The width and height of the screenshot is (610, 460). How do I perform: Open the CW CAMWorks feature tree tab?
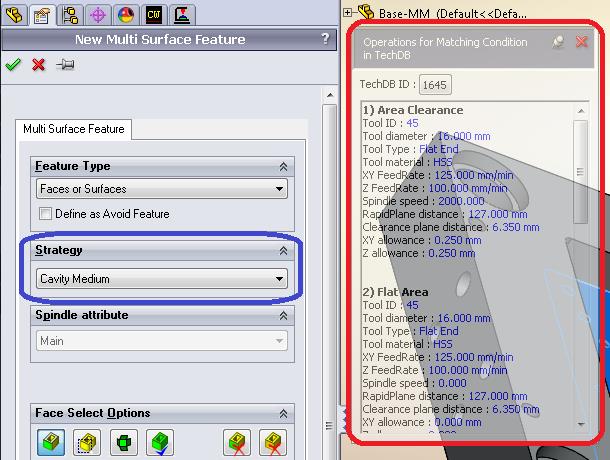(154, 14)
